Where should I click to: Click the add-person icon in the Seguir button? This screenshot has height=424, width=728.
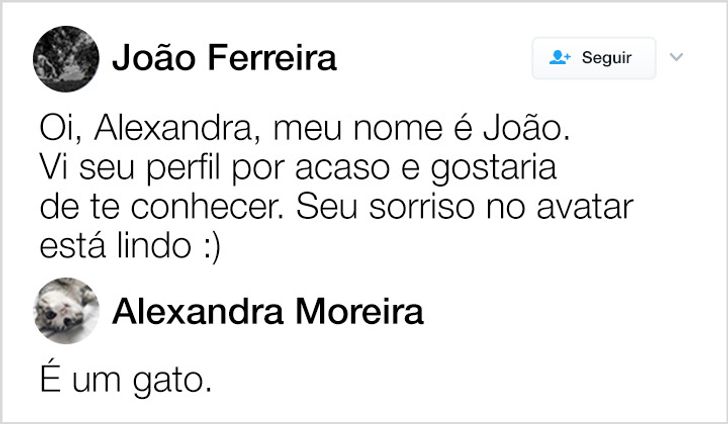[x=559, y=57]
